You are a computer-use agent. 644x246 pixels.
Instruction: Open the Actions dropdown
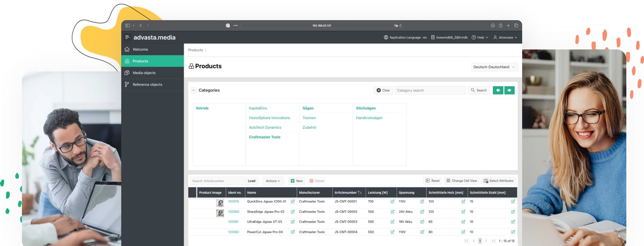click(x=273, y=181)
